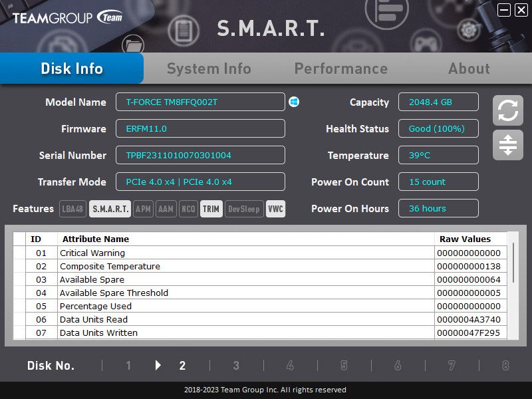Go to the About tab
This screenshot has height=399, width=532.
[469, 68]
